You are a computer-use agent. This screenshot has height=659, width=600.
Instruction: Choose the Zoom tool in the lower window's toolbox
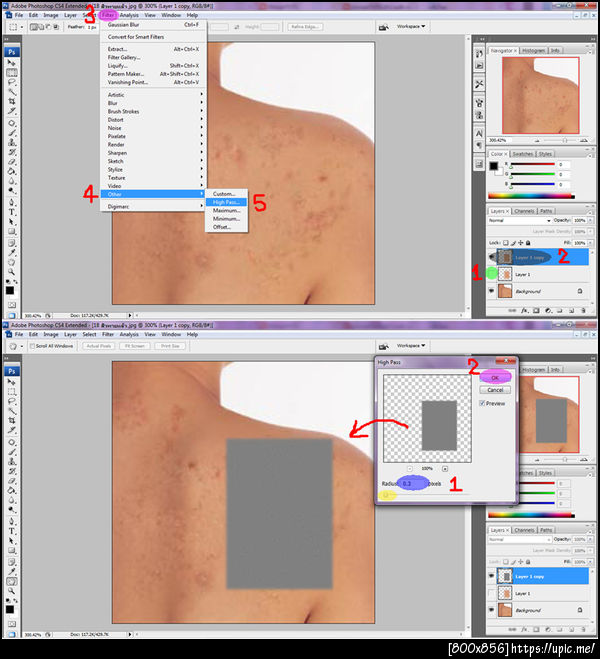pos(11,591)
